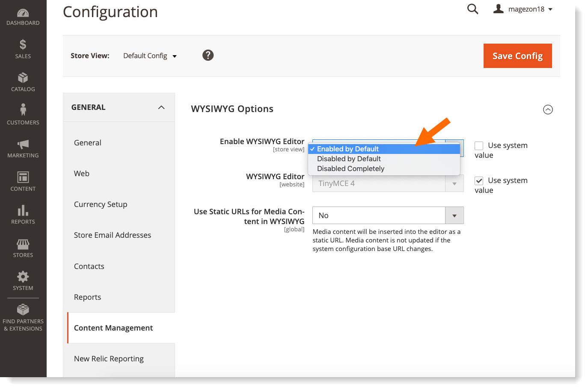588x390 pixels.
Task: Open the Store View Default Config dropdown
Action: tap(149, 56)
